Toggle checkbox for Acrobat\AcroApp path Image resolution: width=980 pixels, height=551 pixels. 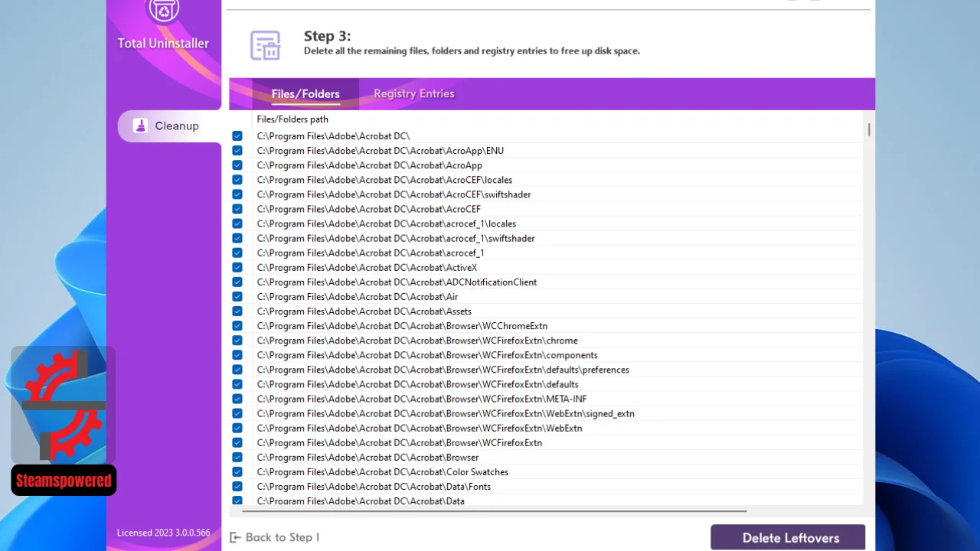point(237,165)
